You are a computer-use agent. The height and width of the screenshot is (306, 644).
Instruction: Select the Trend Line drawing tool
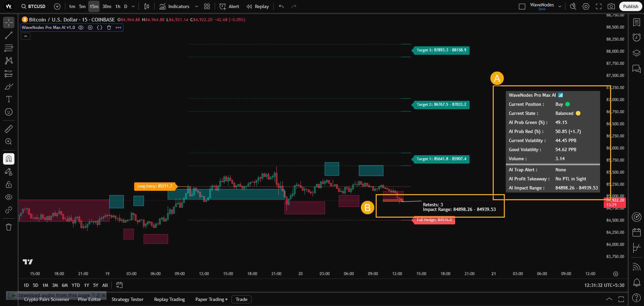click(x=8, y=35)
